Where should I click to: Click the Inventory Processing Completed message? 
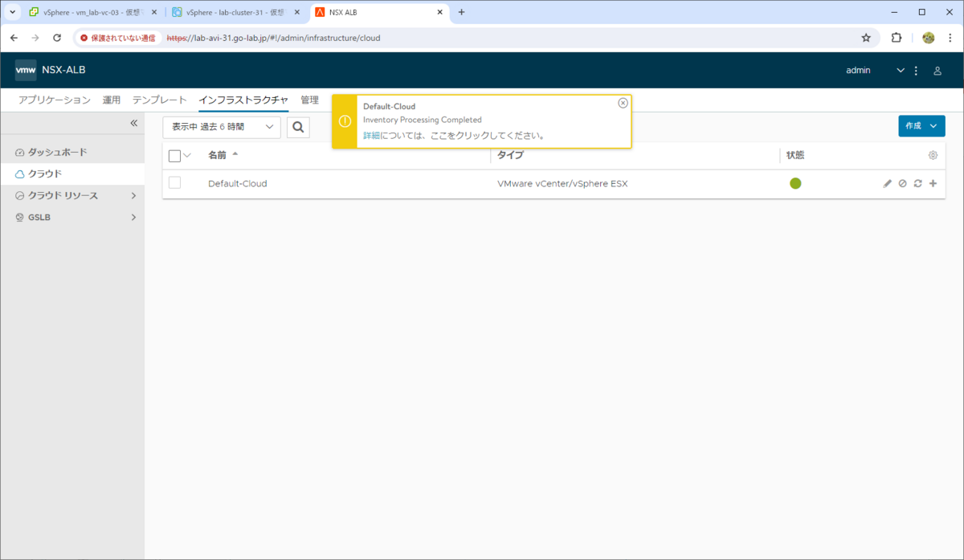423,120
